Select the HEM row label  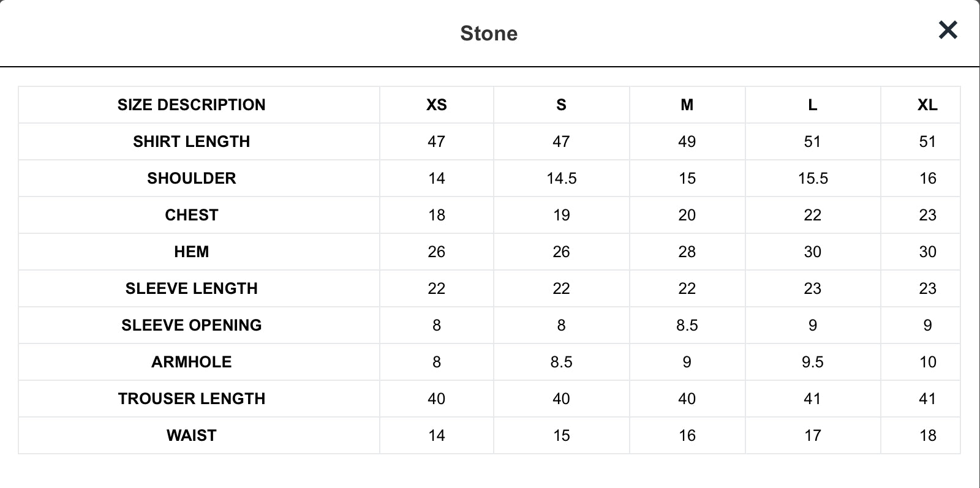pos(192,252)
